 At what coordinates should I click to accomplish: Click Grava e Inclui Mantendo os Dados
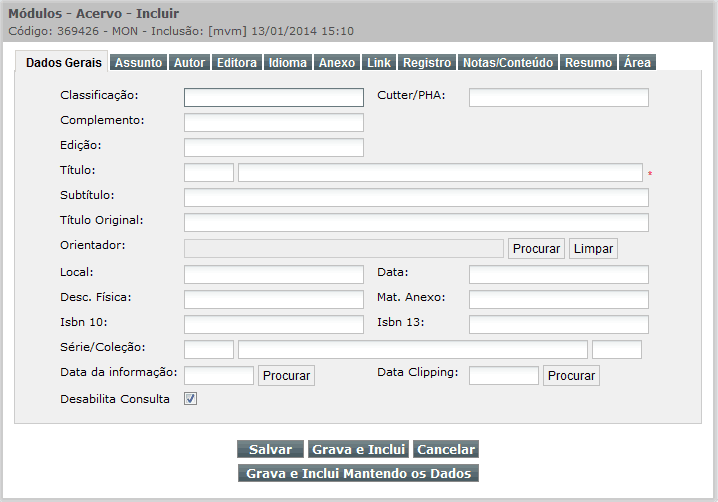(x=359, y=473)
